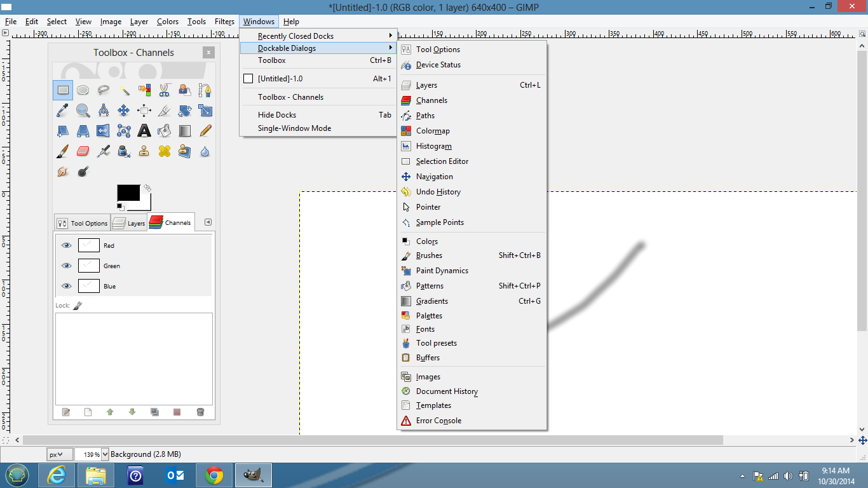
Task: Select the Scale tool
Action: tap(205, 111)
